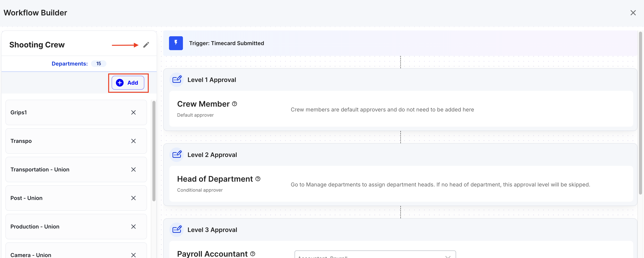Click the Payroll Accountant title
Viewport: 644px width, 258px height.
coord(212,254)
